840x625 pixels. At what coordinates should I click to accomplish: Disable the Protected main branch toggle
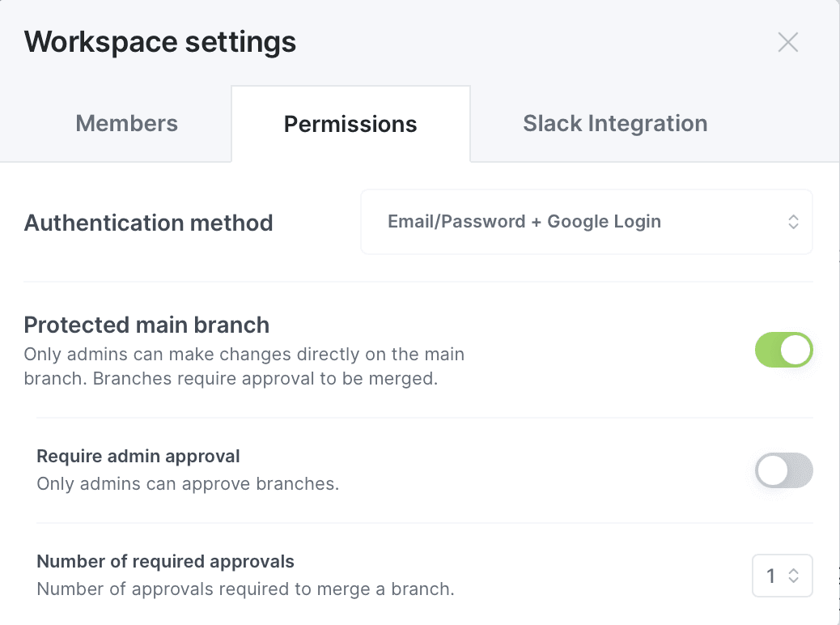783,350
